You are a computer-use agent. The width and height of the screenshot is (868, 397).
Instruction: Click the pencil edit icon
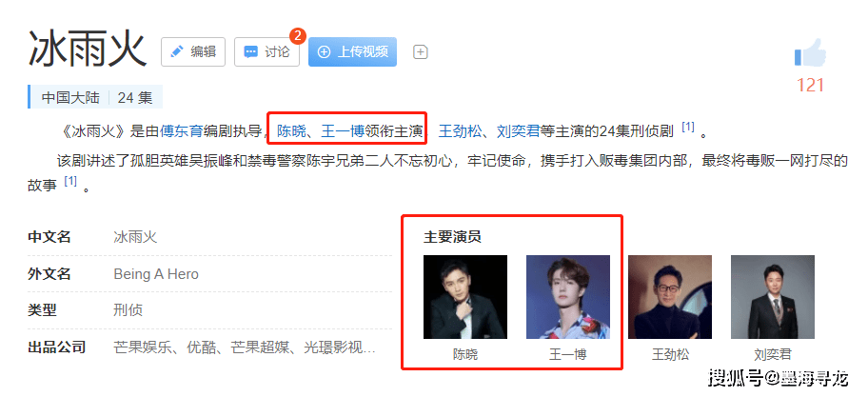click(177, 52)
